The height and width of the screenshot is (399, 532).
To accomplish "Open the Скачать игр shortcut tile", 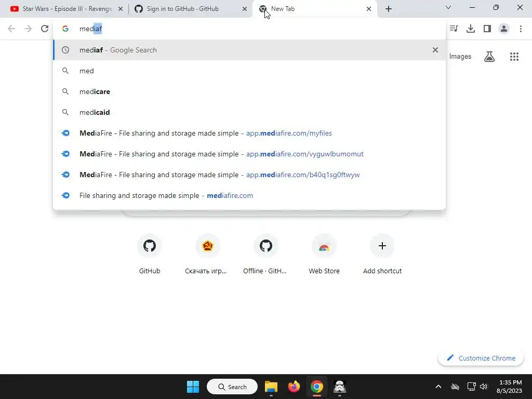I will (x=207, y=254).
